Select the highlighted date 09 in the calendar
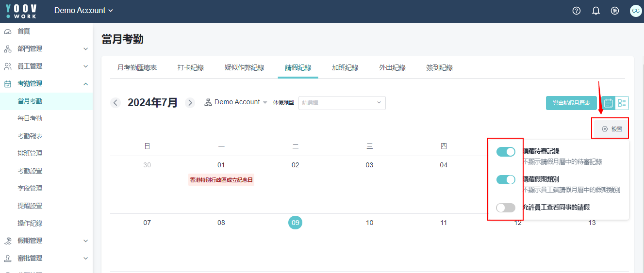The height and width of the screenshot is (273, 644). click(295, 223)
